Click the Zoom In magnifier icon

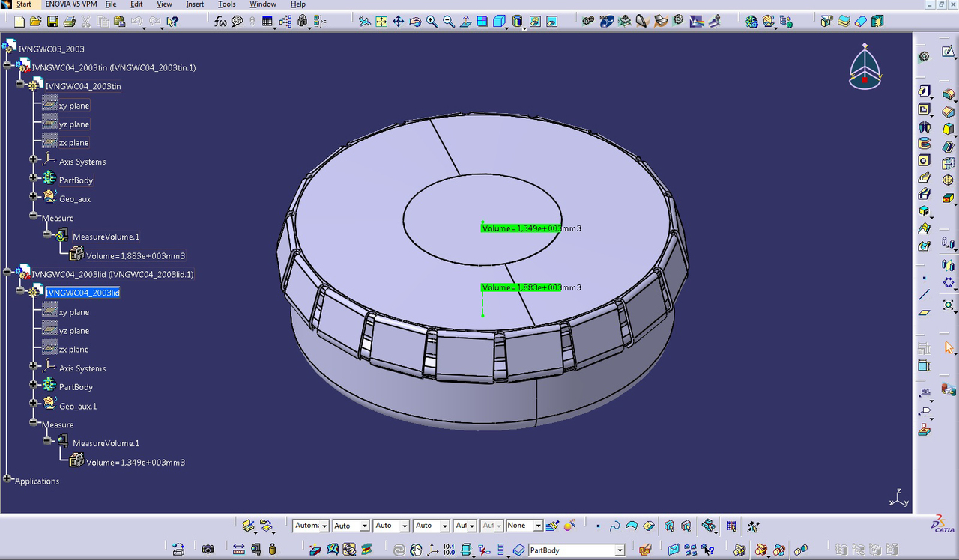(432, 22)
